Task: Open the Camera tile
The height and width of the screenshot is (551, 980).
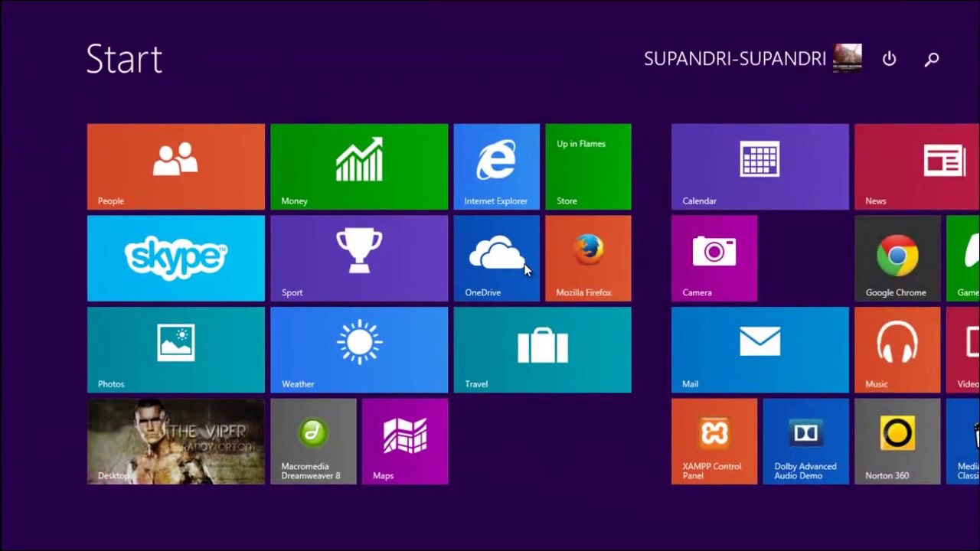Action: (x=714, y=258)
